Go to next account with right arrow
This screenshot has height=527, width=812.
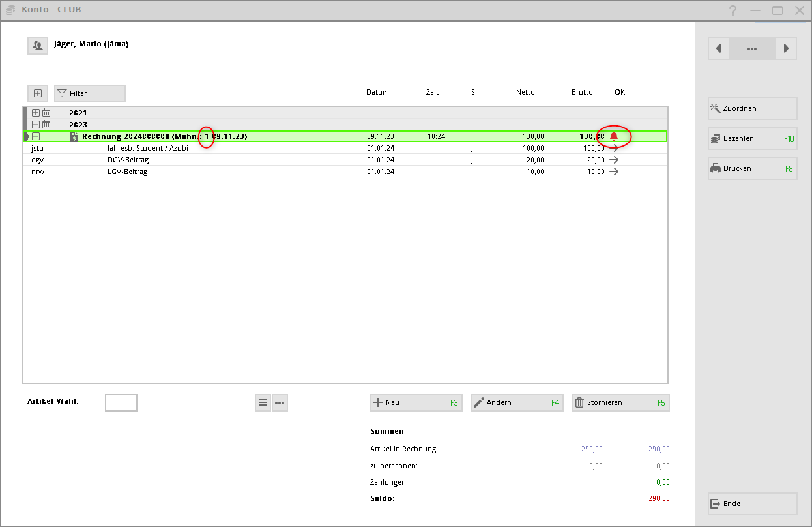(x=787, y=49)
